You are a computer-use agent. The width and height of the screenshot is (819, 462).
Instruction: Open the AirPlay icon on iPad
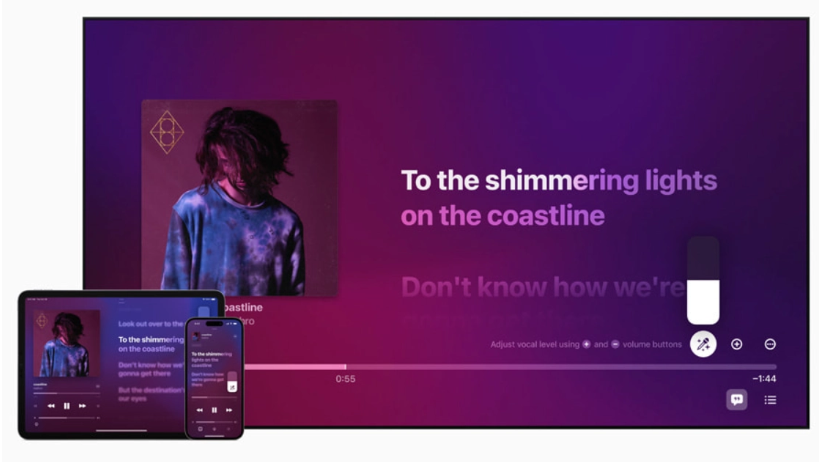[x=36, y=424]
